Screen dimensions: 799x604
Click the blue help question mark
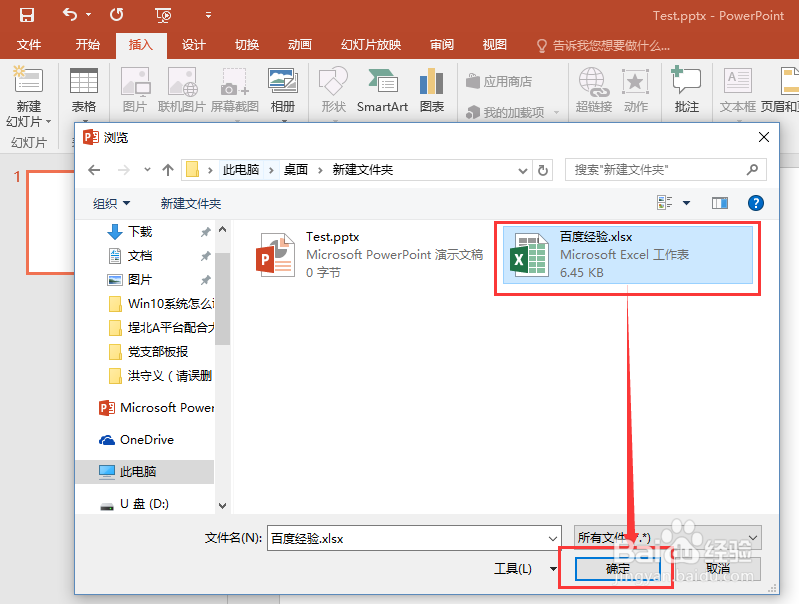[x=756, y=203]
